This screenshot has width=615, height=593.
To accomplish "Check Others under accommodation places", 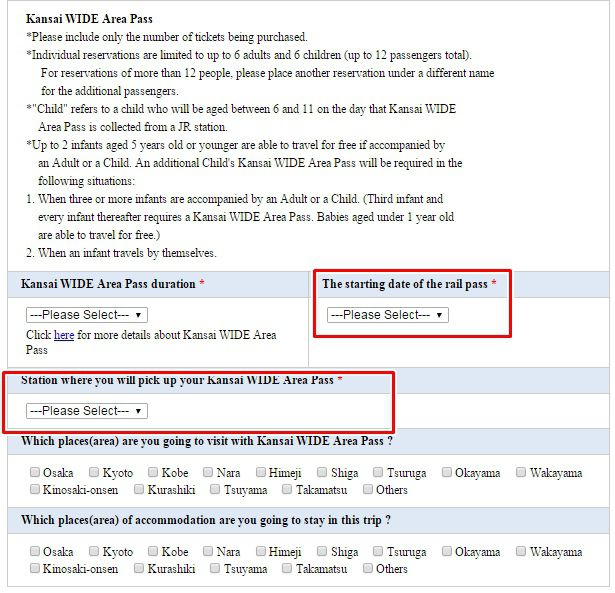I will pos(368,568).
